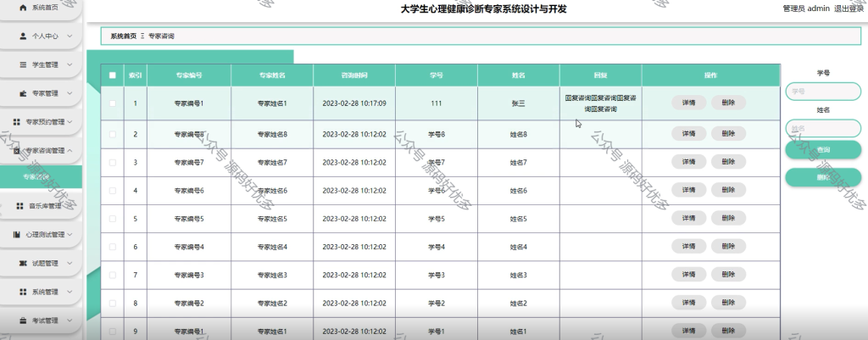Expand the 专家管理 chevron
The image size is (868, 340).
pos(70,93)
